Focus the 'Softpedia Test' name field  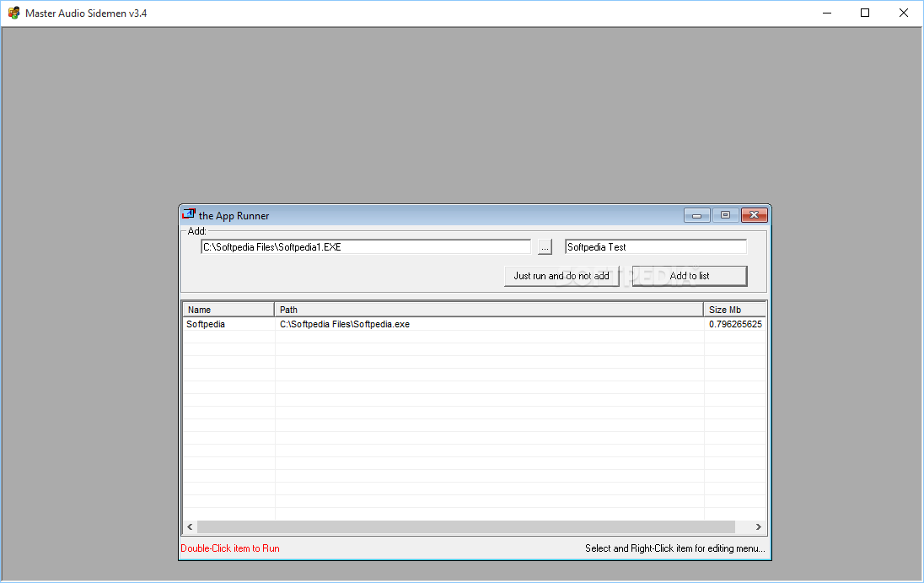click(x=656, y=247)
